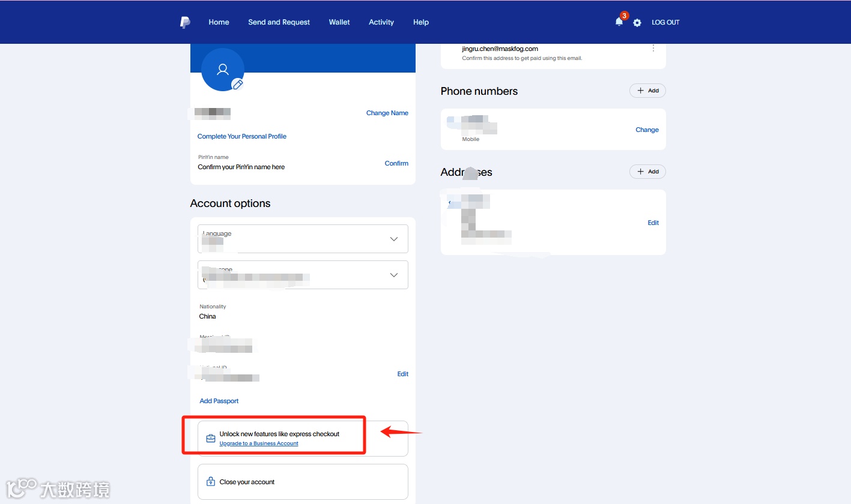Click the lock icon beside Close your account
Viewport: 851px width, 504px height.
[211, 482]
